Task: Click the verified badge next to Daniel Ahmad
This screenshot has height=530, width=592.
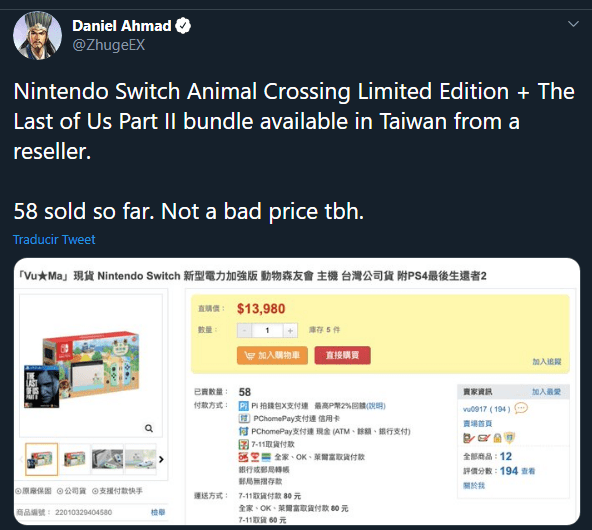Action: pos(183,26)
